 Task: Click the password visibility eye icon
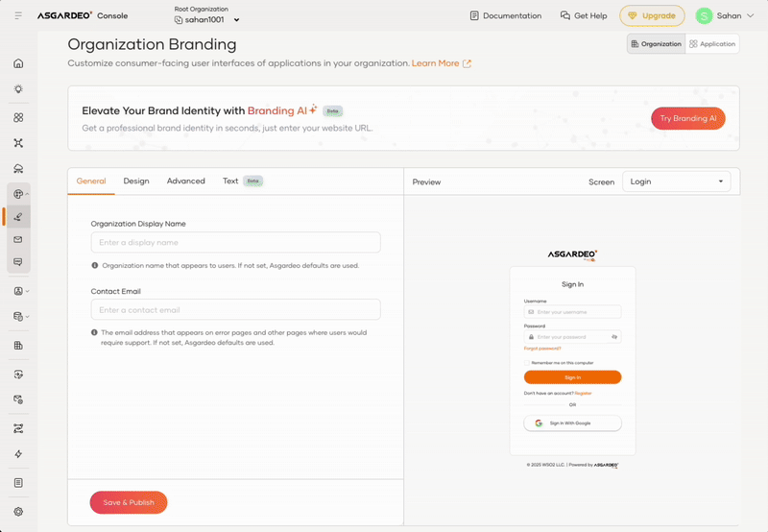pyautogui.click(x=614, y=337)
